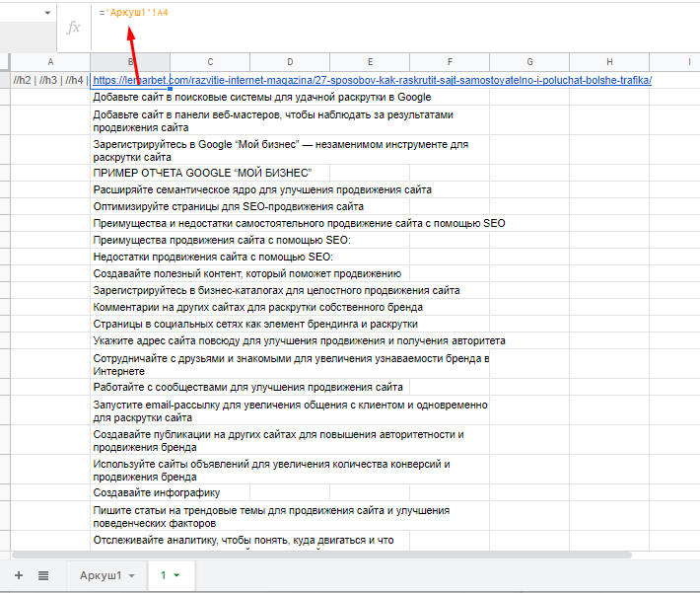
Task: Click cell containing //h2 | //h3 | //h4
Action: click(48, 81)
